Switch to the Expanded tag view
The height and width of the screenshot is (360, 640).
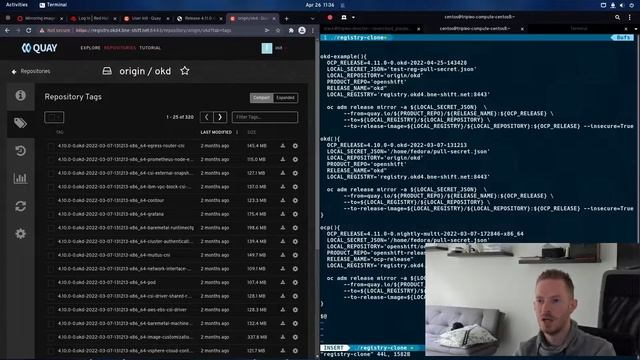coord(285,98)
